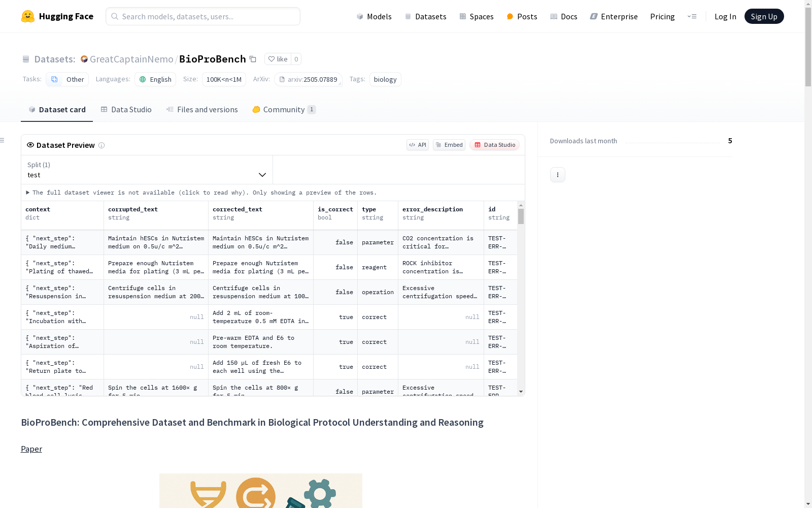Screen dimensions: 812x508
Task: Click the 100K<n<1M size tag
Action: [x=224, y=79]
